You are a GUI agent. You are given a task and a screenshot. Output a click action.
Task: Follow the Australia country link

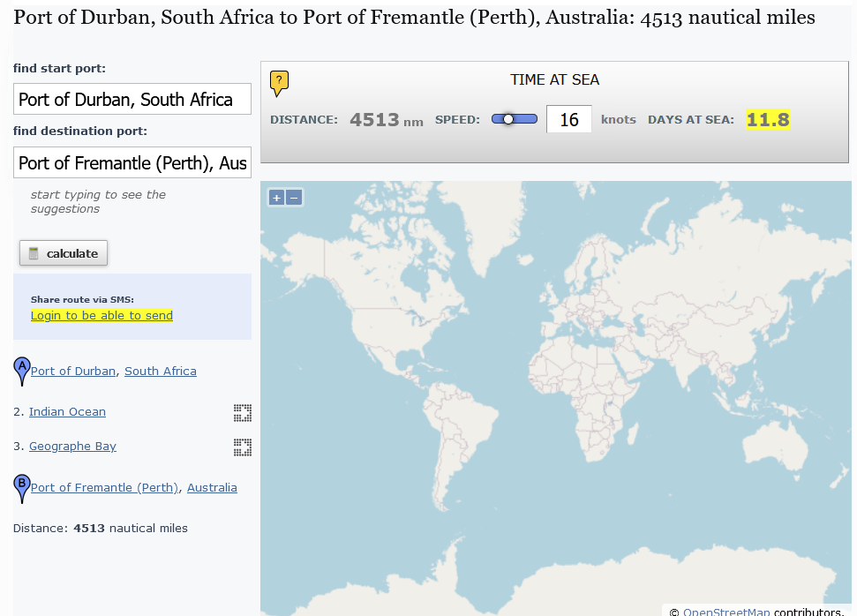[x=212, y=488]
